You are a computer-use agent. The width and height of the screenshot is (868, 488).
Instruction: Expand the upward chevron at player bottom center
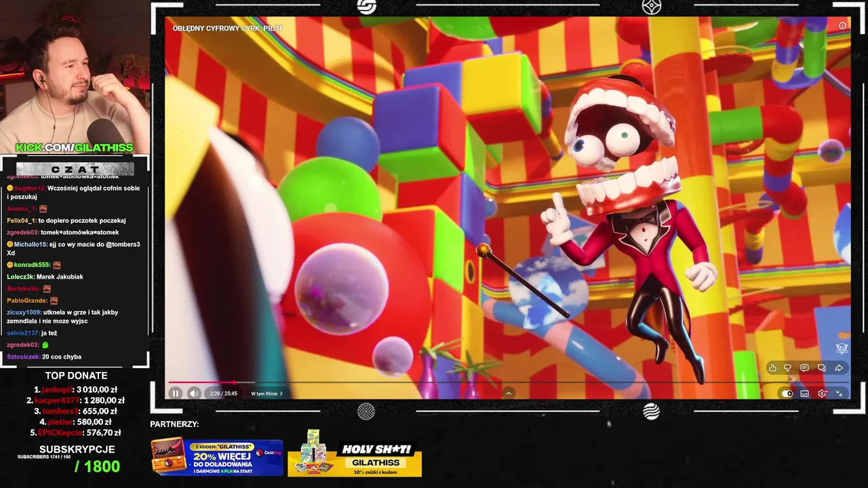click(x=509, y=393)
